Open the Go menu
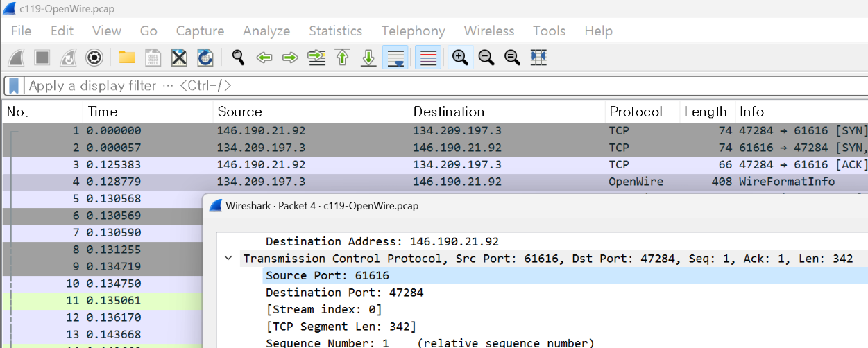 tap(148, 31)
